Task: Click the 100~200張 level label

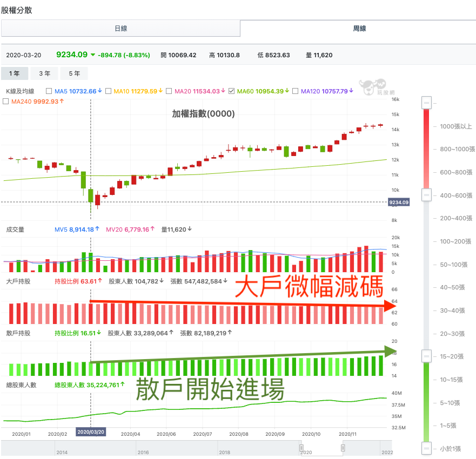Action: coord(455,241)
